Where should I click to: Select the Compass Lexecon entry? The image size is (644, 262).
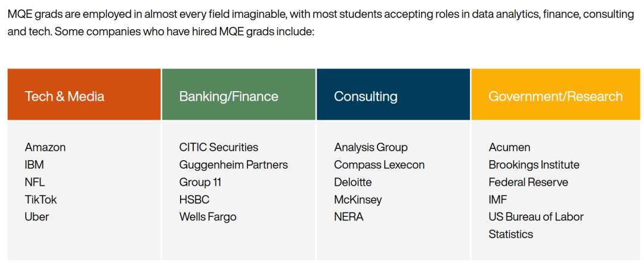379,165
